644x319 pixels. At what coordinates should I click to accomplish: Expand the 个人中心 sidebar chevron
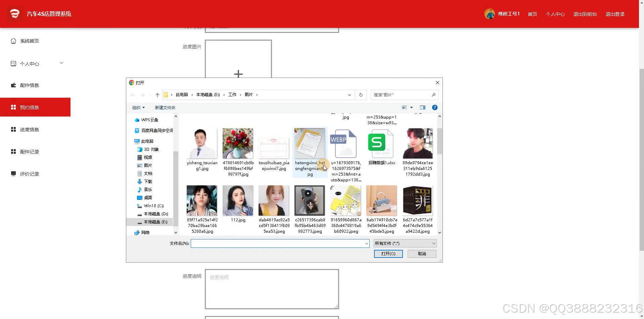pyautogui.click(x=61, y=62)
